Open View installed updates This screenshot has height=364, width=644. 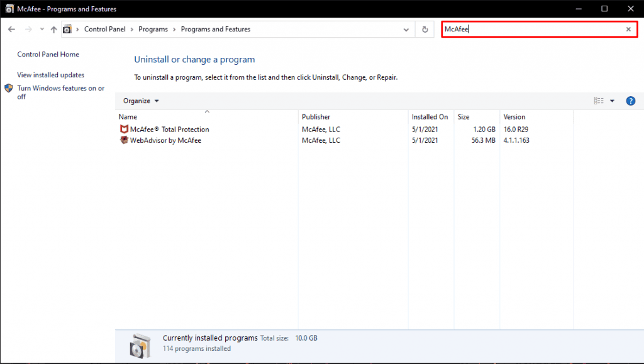(x=50, y=75)
